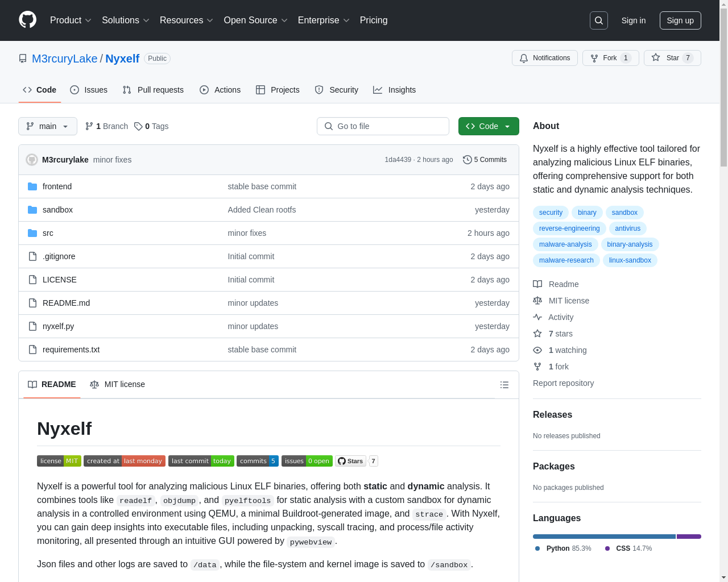Viewport: 728px width, 582px height.
Task: Open MIT license link in About sidebar
Action: (561, 301)
